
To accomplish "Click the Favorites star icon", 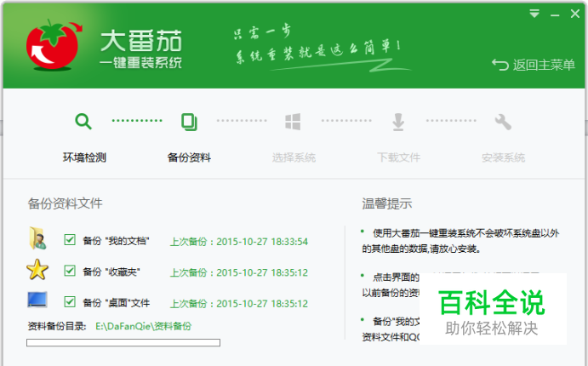I will coord(37,270).
